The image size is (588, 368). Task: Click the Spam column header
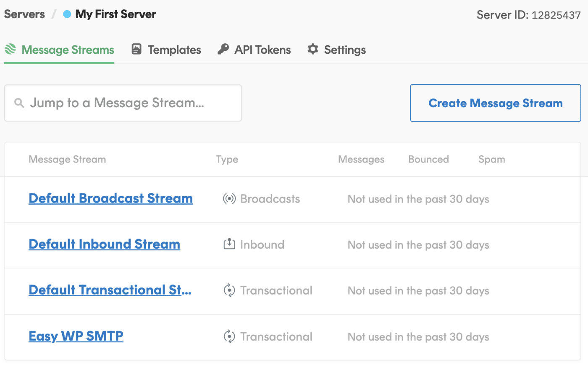tap(492, 160)
